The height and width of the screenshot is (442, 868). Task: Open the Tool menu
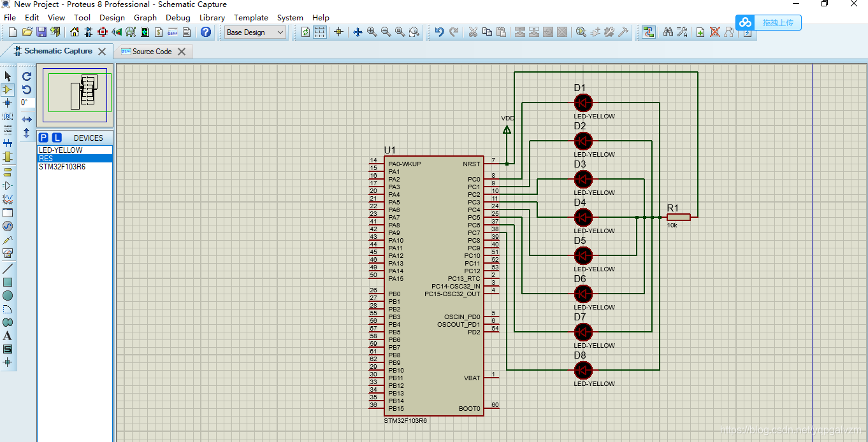[82, 18]
